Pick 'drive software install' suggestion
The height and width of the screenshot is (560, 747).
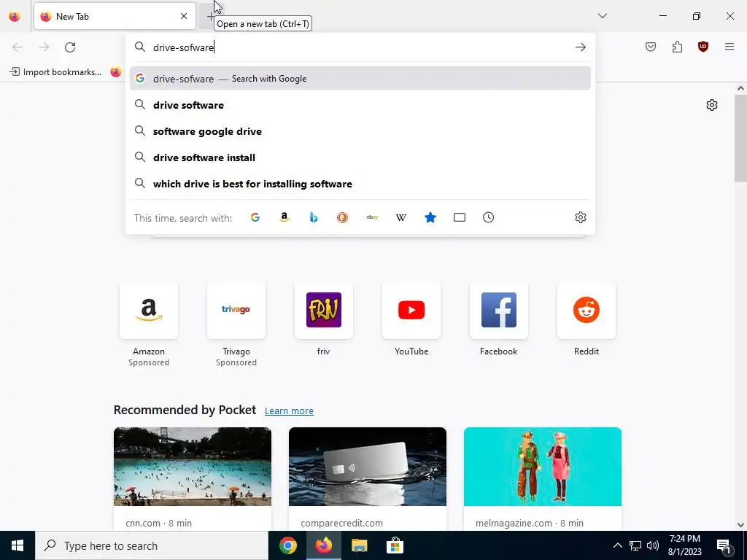pyautogui.click(x=360, y=157)
